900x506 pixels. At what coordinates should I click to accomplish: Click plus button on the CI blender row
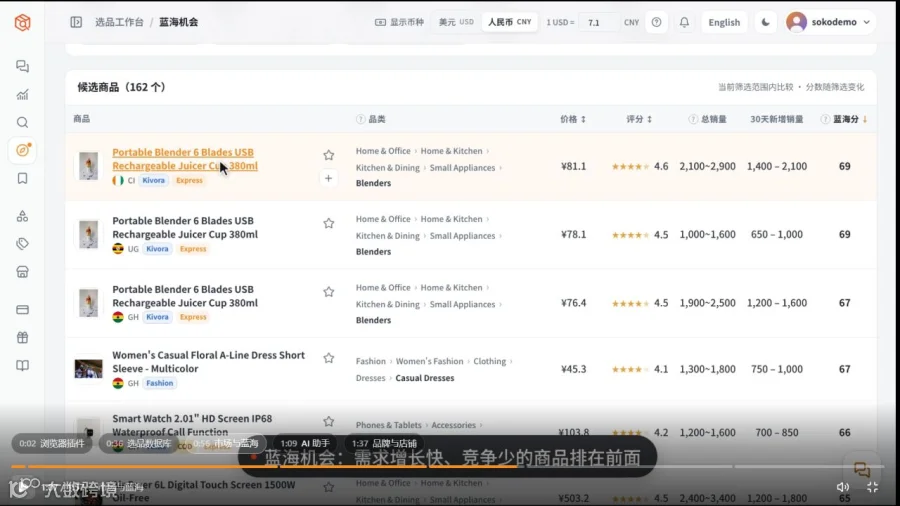pos(328,178)
